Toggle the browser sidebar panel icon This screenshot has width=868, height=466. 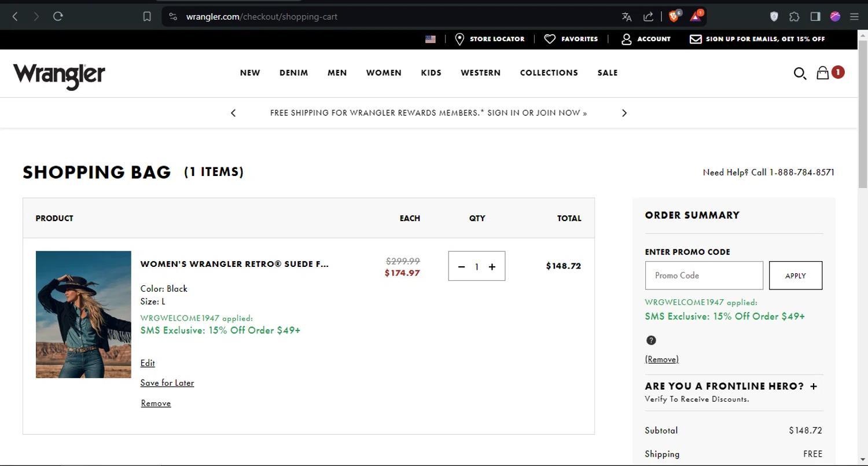pyautogui.click(x=815, y=16)
